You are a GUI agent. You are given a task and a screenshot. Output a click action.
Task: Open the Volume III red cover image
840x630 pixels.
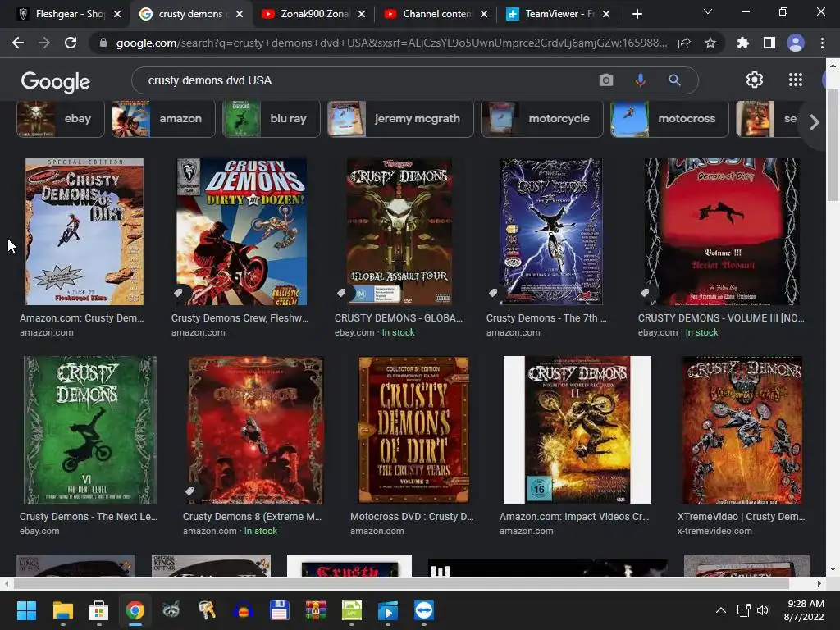point(722,231)
